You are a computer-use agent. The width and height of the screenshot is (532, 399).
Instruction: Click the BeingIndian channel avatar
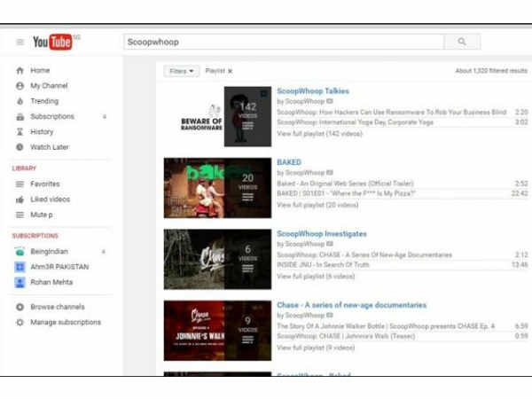pos(20,252)
